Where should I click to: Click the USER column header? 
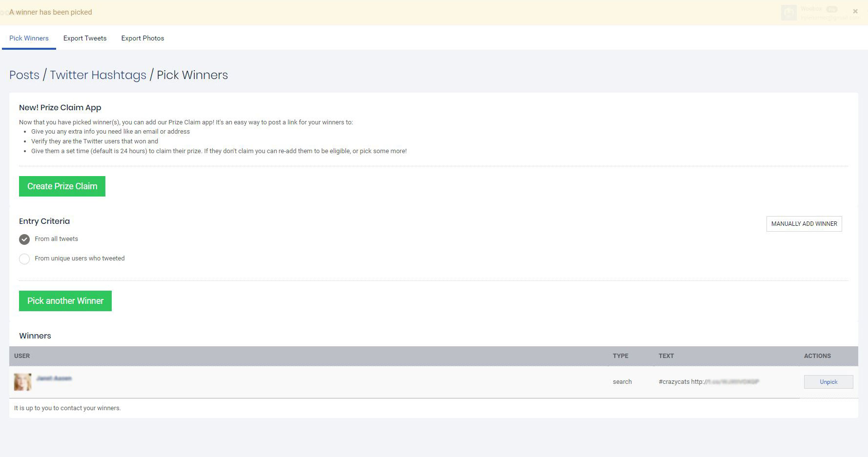pos(22,356)
